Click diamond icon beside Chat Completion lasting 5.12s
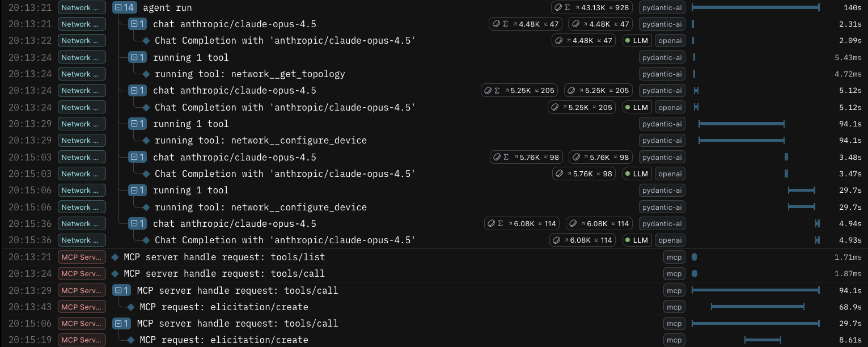 (146, 107)
